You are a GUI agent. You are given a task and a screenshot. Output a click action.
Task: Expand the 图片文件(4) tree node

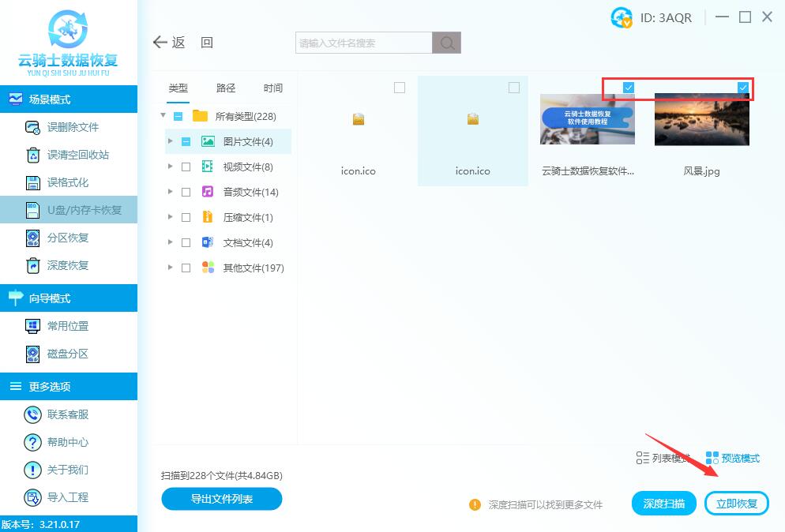(171, 142)
